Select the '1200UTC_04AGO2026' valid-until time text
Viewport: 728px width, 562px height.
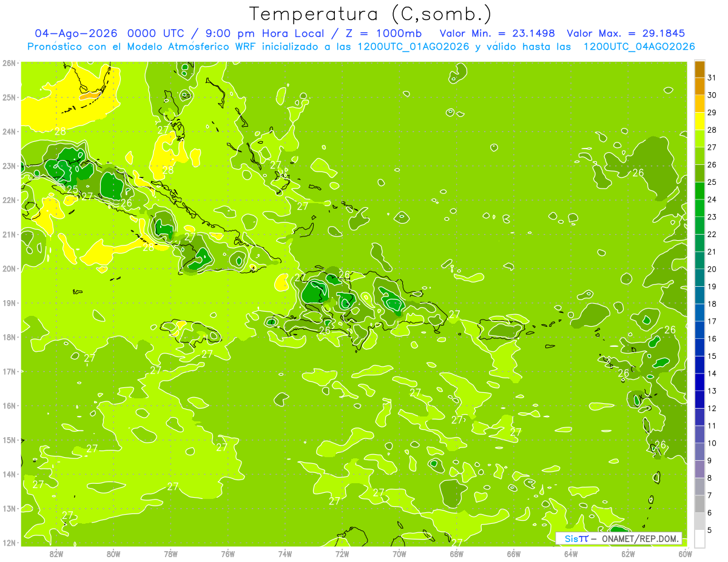(x=638, y=47)
